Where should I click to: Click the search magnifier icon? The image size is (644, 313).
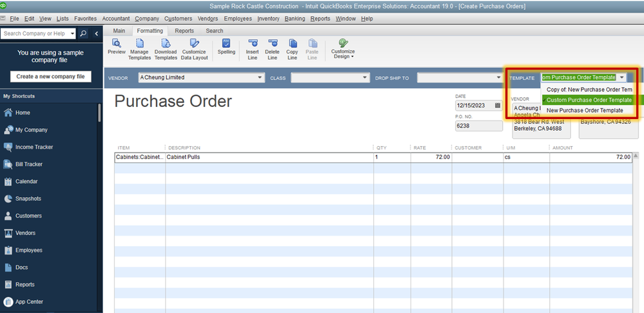tap(83, 33)
